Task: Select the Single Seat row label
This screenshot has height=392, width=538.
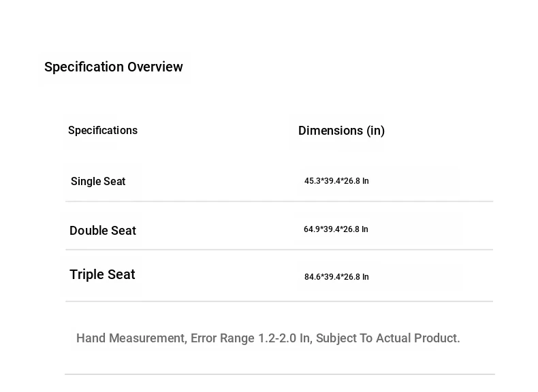Action: 98,182
